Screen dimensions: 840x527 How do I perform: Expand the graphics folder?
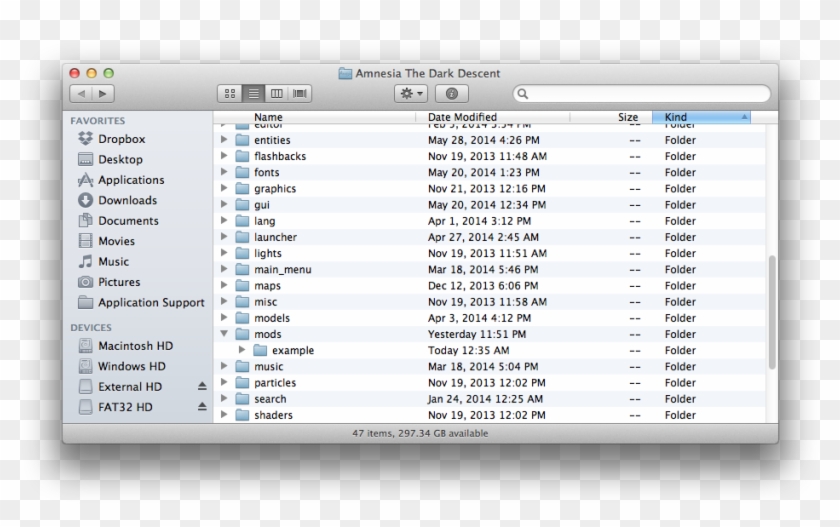coord(224,188)
